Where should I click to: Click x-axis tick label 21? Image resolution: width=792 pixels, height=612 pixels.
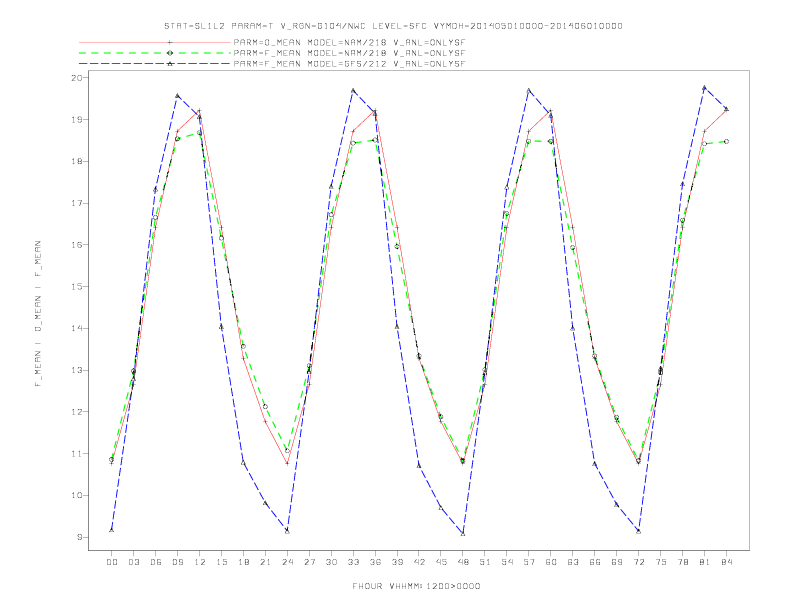(x=265, y=562)
